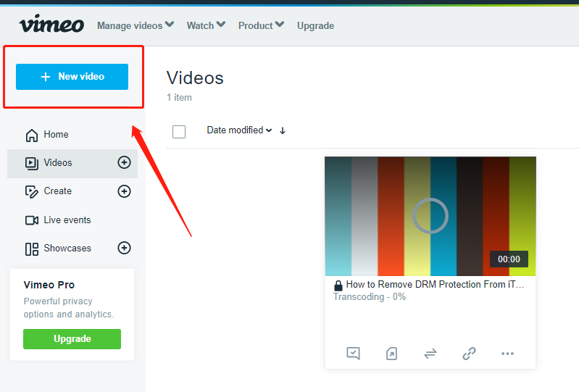Click the Showcases grid icon
The height and width of the screenshot is (392, 579).
click(32, 249)
